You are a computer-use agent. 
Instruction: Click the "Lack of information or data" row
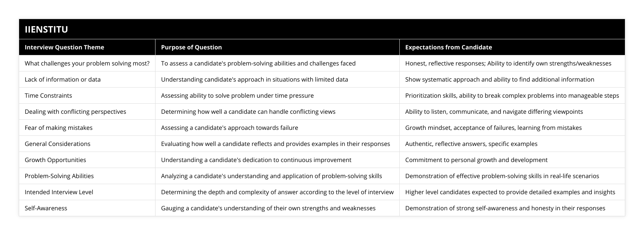click(63, 79)
